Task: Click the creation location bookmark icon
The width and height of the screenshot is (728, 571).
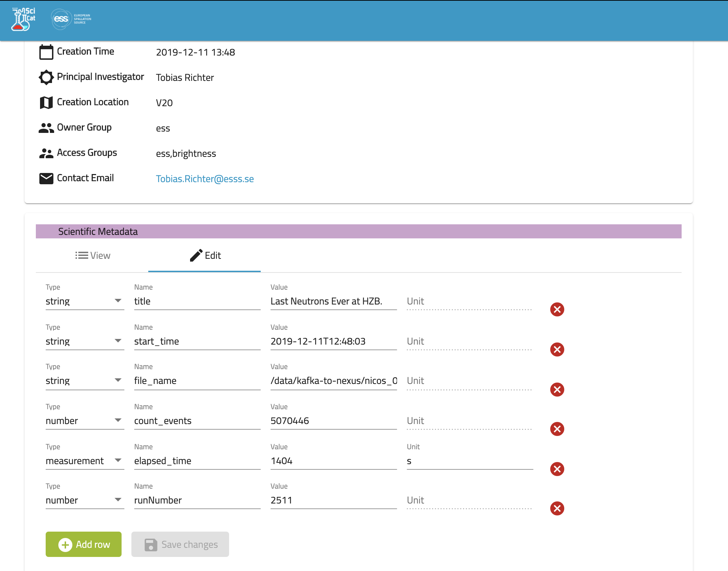Action: [46, 103]
